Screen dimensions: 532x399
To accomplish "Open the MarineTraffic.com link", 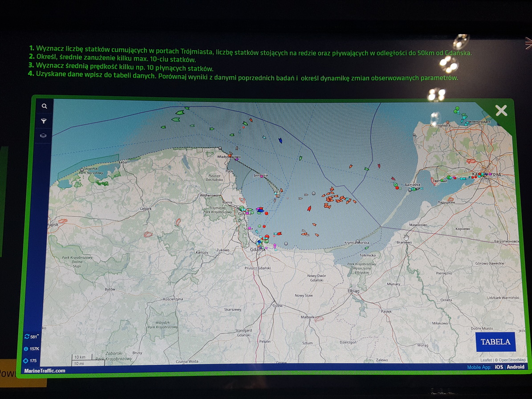I will pyautogui.click(x=45, y=370).
